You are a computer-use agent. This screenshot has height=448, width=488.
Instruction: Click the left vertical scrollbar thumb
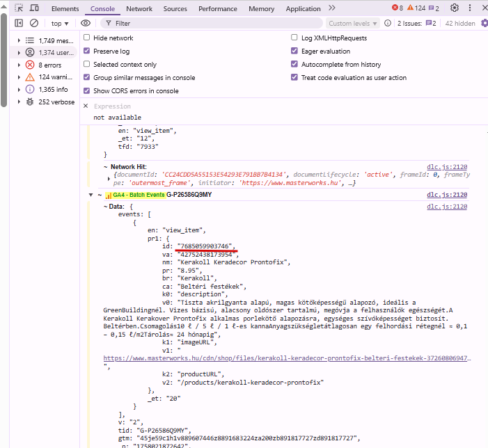point(3,60)
